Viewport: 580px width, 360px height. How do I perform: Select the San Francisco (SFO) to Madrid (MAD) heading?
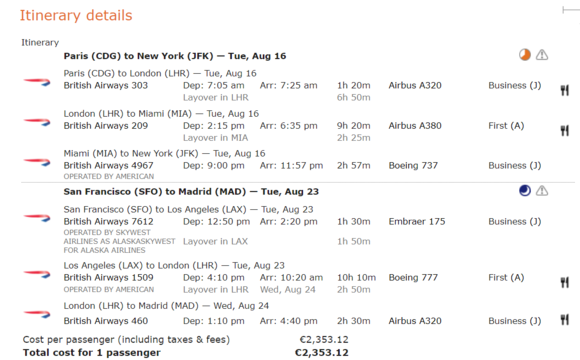click(191, 192)
